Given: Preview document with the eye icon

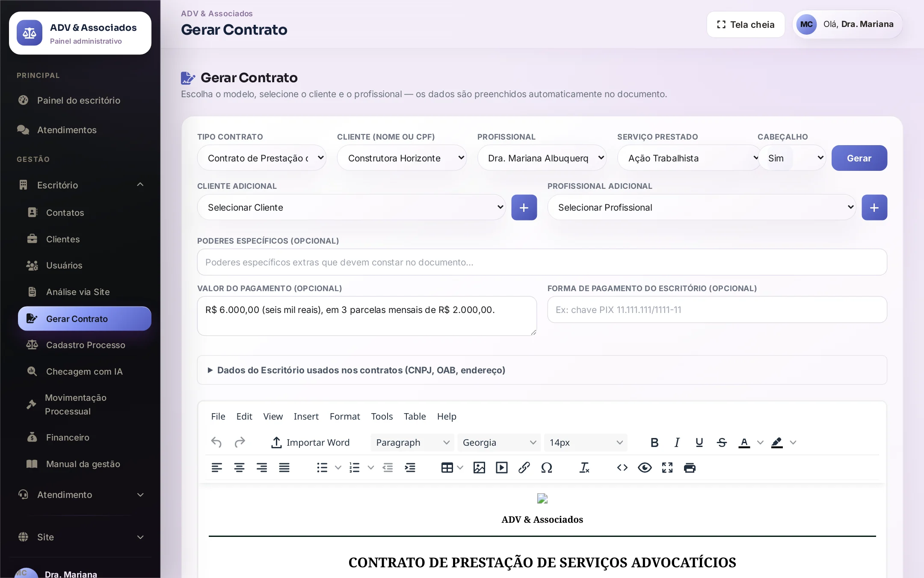Looking at the screenshot, I should click(x=645, y=468).
